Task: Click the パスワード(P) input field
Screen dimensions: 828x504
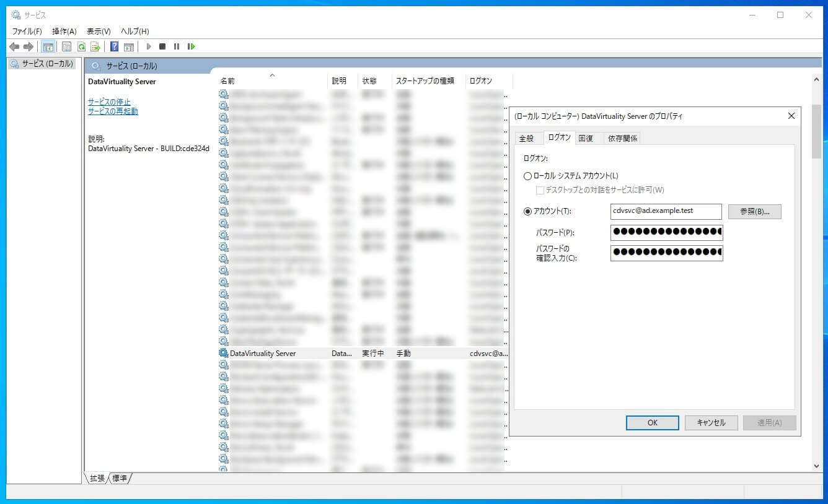Action: coord(666,232)
